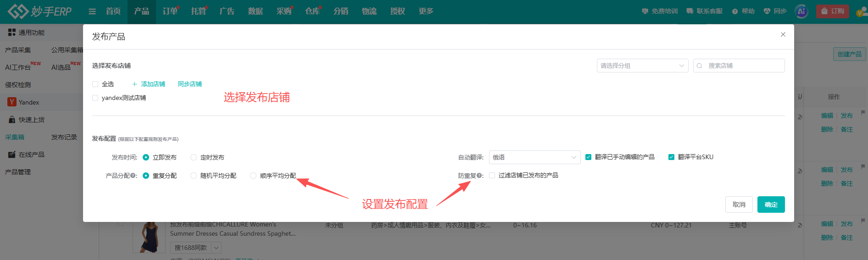The width and height of the screenshot is (868, 260).
Task: Open the user avatar with V badge
Action: tap(862, 11)
